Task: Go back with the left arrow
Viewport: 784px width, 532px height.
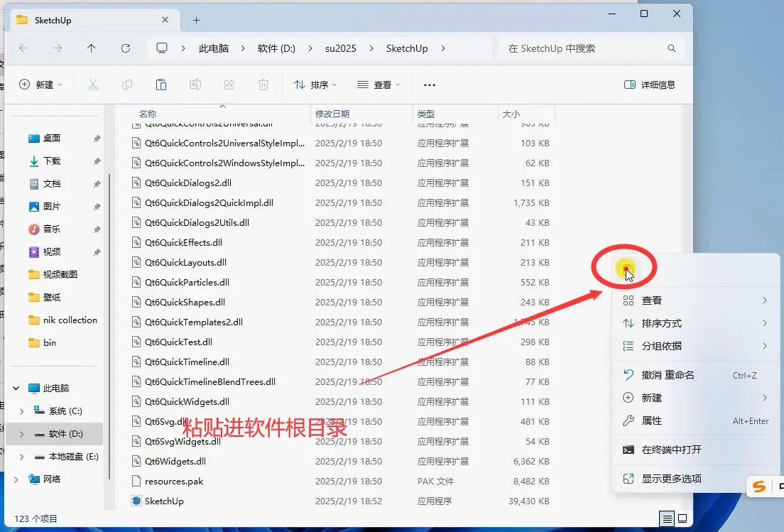Action: [23, 48]
